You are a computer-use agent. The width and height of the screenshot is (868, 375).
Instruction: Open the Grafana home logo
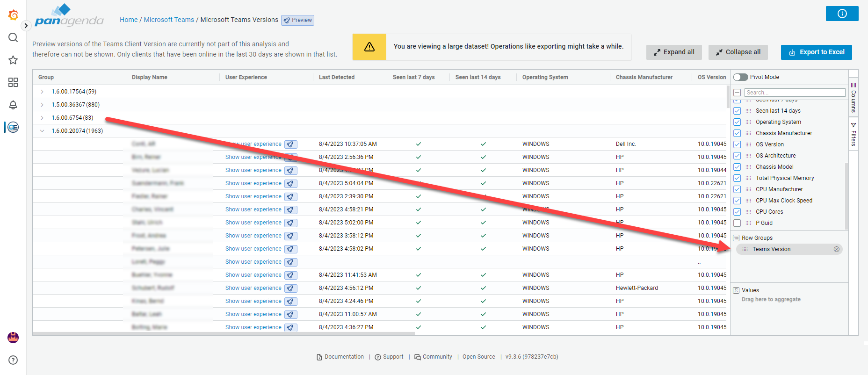(13, 15)
